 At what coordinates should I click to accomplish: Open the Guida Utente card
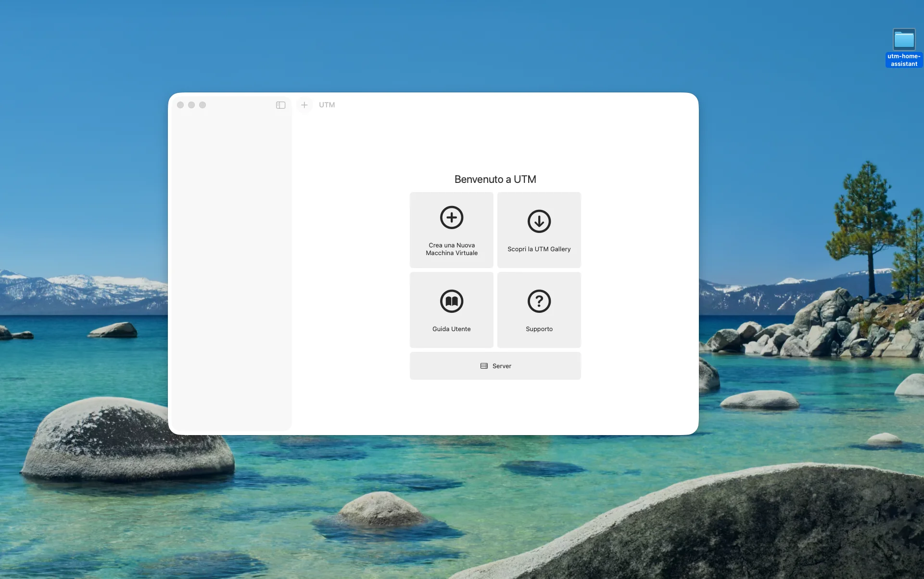pyautogui.click(x=451, y=309)
